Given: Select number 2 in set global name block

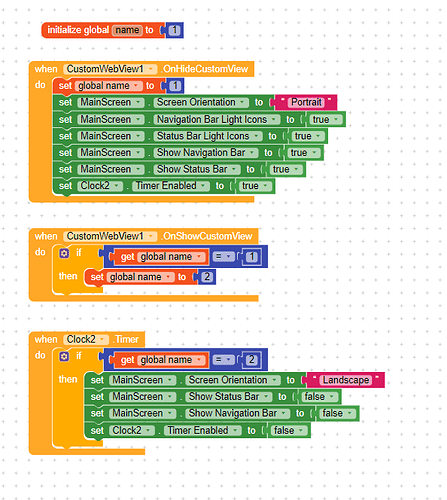Looking at the screenshot, I should (x=207, y=277).
